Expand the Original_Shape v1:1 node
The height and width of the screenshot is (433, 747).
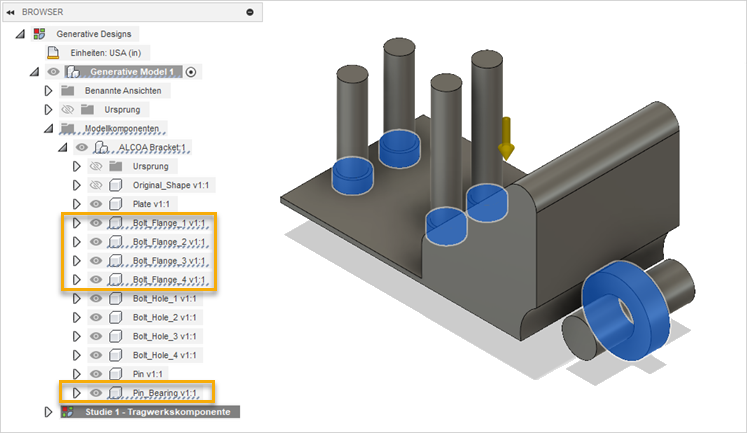[x=77, y=185]
